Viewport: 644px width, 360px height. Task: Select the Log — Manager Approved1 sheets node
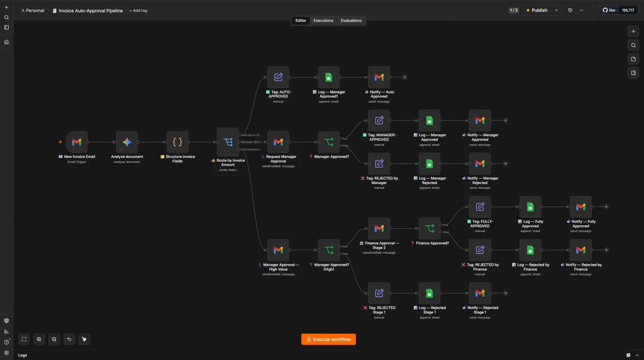tap(328, 77)
